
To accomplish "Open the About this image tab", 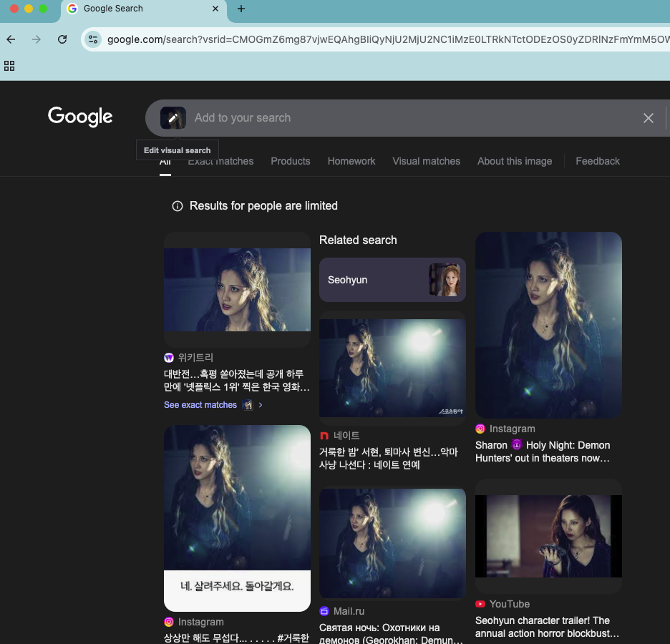I will (x=514, y=161).
